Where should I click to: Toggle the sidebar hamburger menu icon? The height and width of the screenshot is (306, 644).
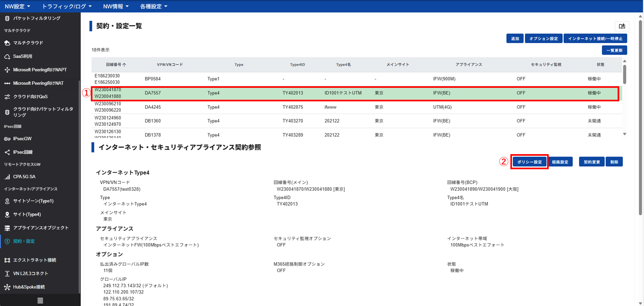pos(40,301)
